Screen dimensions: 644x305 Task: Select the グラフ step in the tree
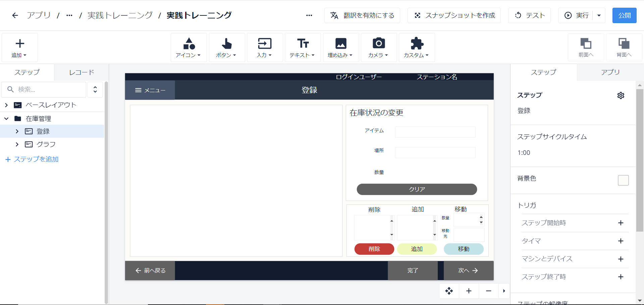(46, 144)
